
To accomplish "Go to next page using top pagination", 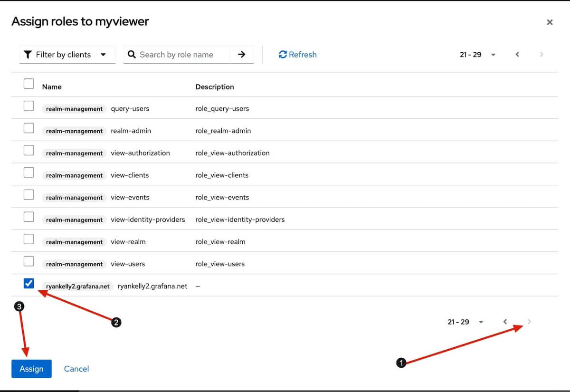I will (x=541, y=55).
